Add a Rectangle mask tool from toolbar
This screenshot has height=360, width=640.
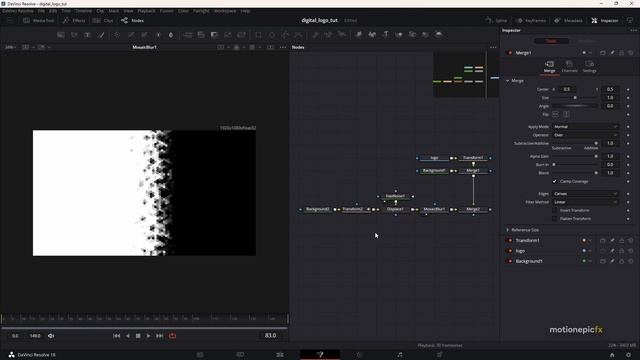tap(258, 35)
